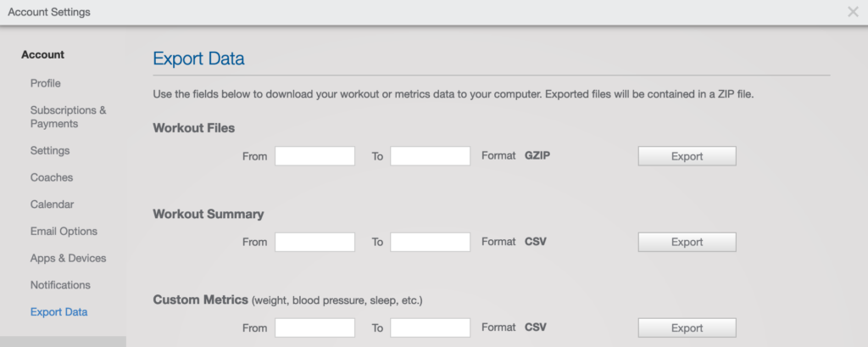Close the Account Settings dialog
The width and height of the screenshot is (868, 347).
853,12
